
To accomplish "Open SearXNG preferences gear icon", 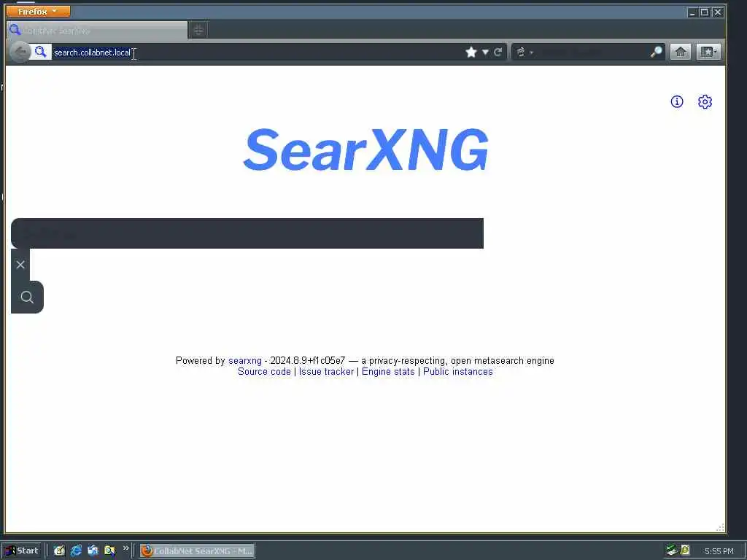I will (705, 101).
